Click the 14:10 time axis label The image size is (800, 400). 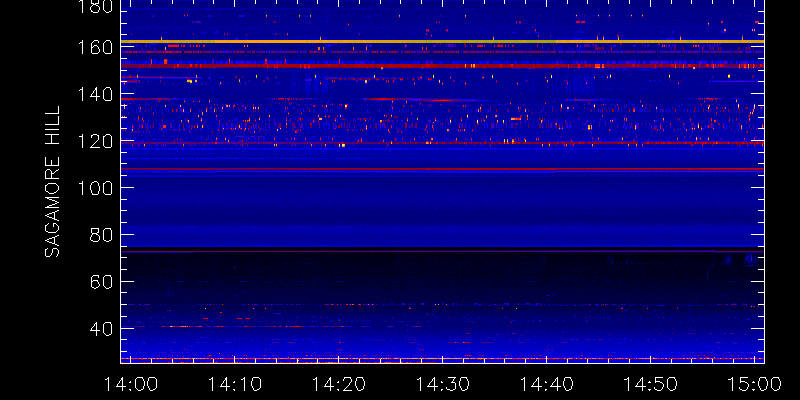click(x=234, y=384)
